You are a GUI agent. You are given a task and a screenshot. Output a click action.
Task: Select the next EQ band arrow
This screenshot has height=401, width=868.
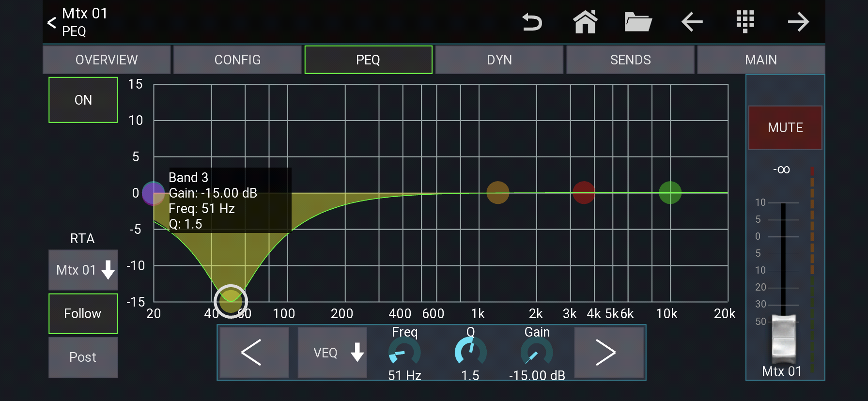[609, 353]
